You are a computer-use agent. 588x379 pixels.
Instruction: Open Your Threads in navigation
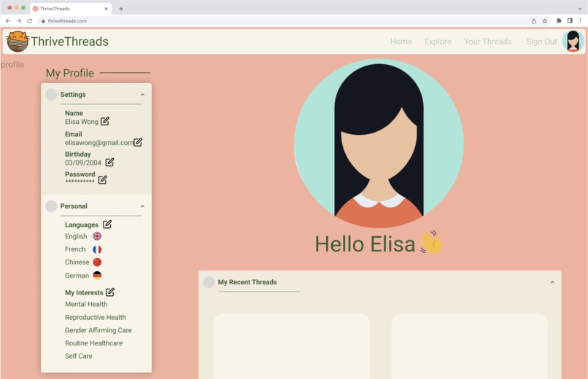coord(487,42)
